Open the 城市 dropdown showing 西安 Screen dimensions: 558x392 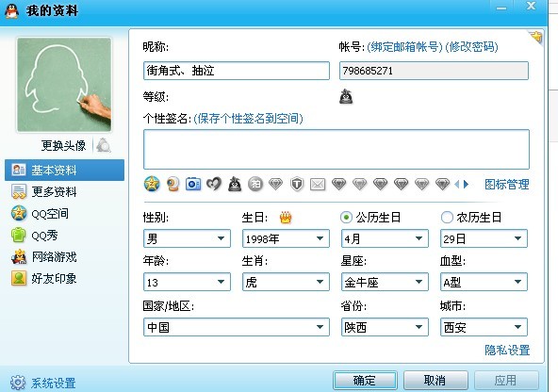(484, 327)
